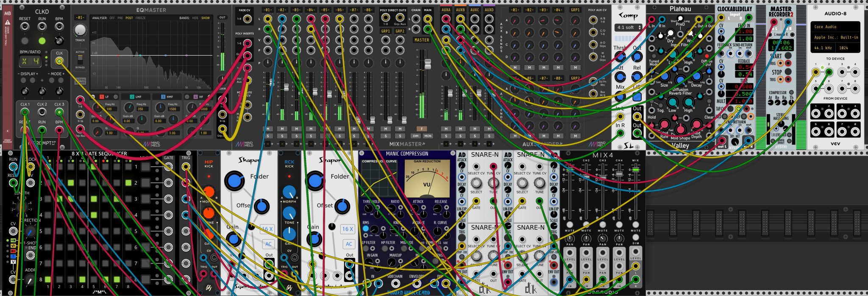Open the Audio-8 Apple Inc. Built-in device selector
This screenshot has height=296, width=868.
(835, 37)
